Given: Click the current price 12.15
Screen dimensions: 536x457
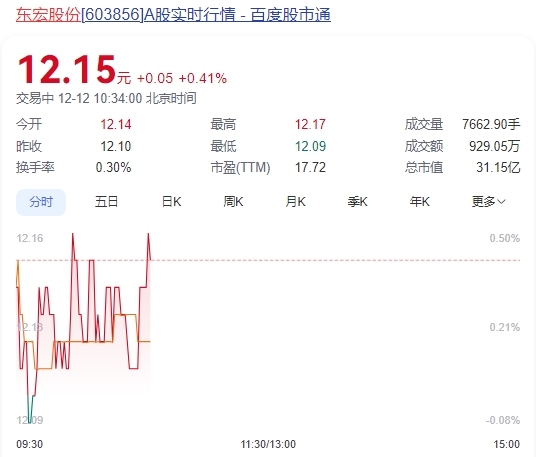Looking at the screenshot, I should click(x=67, y=70).
